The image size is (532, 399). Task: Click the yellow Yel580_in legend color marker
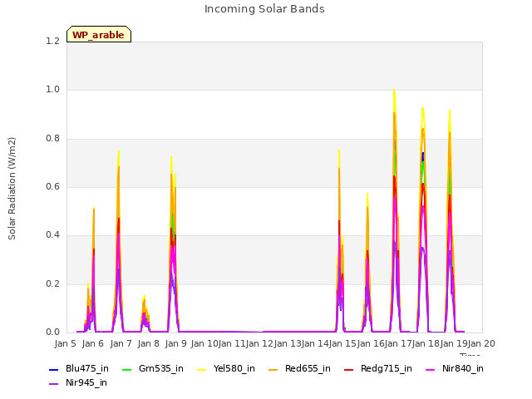pyautogui.click(x=201, y=370)
